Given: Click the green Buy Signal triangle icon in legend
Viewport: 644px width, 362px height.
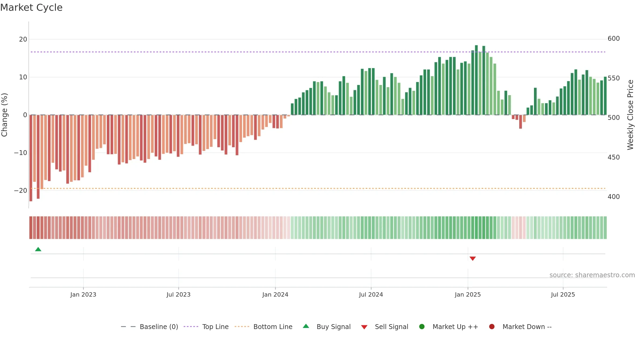Looking at the screenshot, I should point(306,326).
